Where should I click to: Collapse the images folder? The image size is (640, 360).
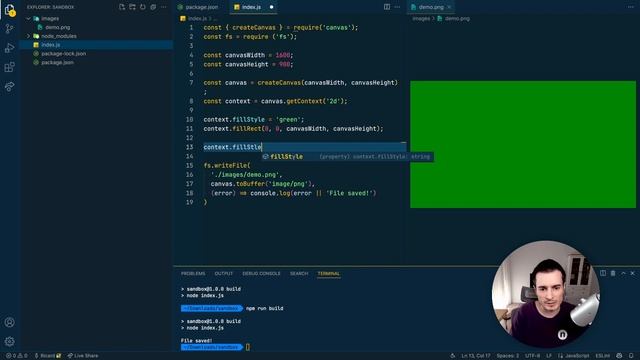pos(28,18)
